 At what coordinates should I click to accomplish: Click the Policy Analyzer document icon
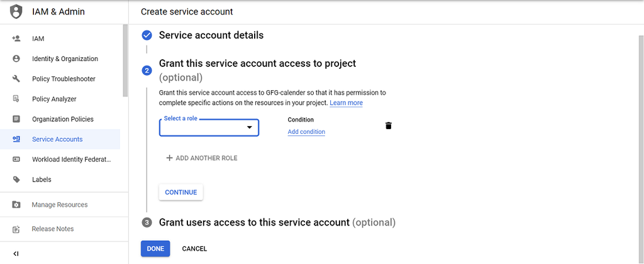[x=16, y=99]
